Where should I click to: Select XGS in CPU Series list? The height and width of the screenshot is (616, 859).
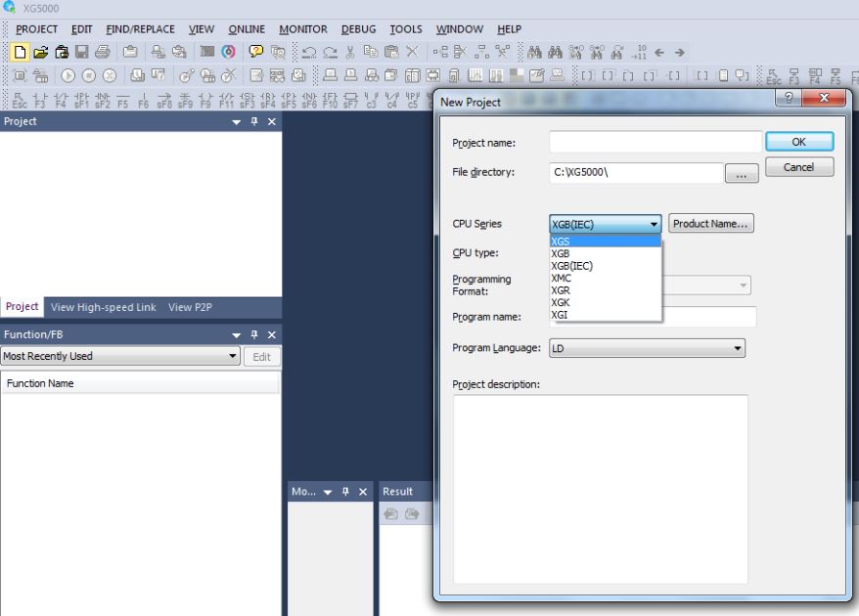[x=605, y=242]
